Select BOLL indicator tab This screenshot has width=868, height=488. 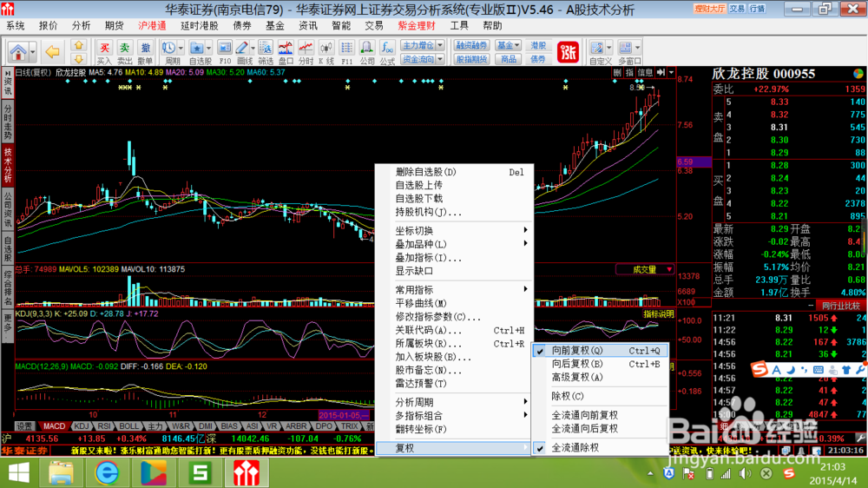128,426
